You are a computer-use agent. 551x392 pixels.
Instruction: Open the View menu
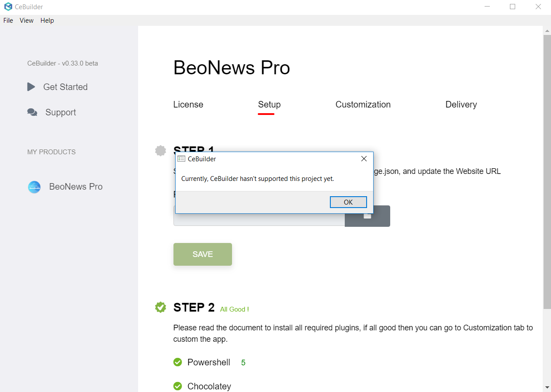[27, 21]
